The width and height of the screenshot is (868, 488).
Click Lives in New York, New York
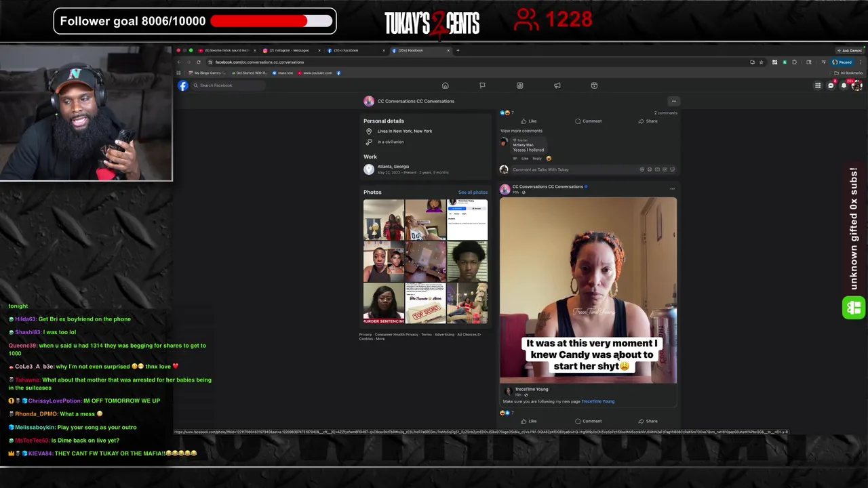pos(405,131)
